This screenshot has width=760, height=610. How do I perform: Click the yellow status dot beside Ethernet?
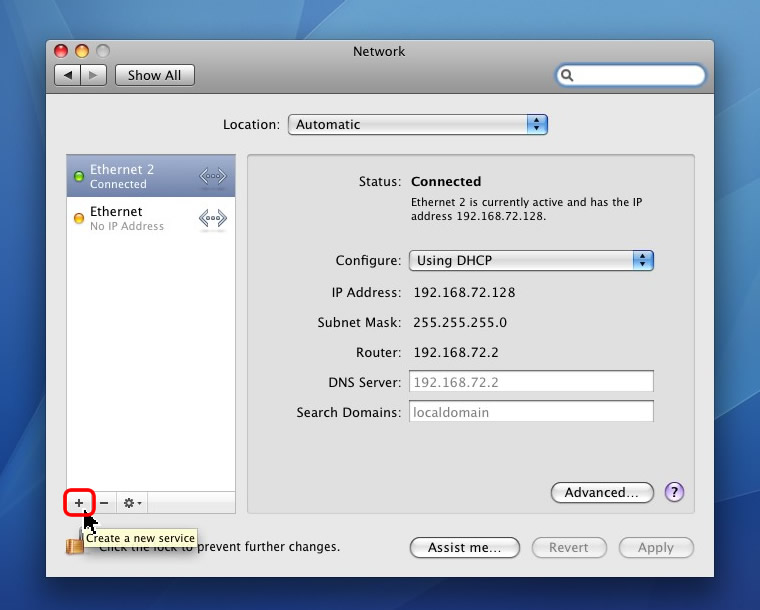(79, 219)
